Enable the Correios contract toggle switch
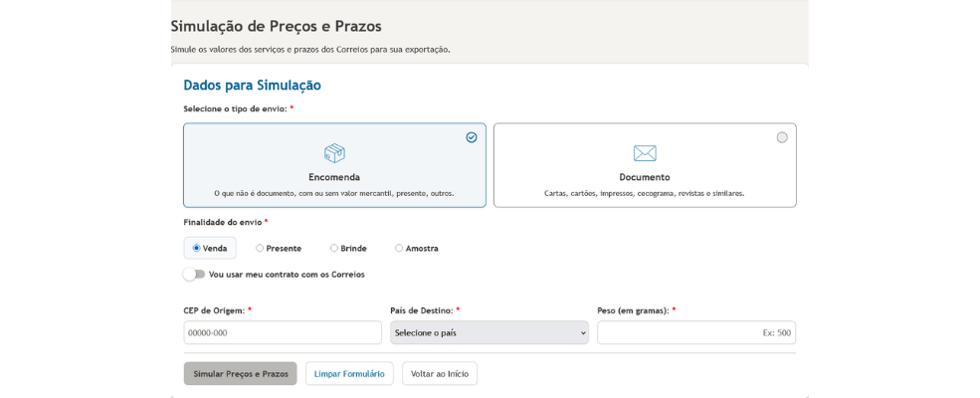 tap(194, 274)
